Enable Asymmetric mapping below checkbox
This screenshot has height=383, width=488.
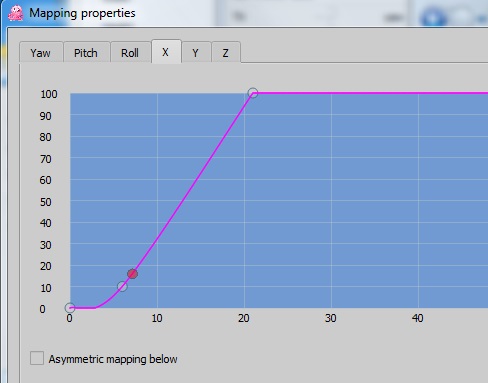37,358
